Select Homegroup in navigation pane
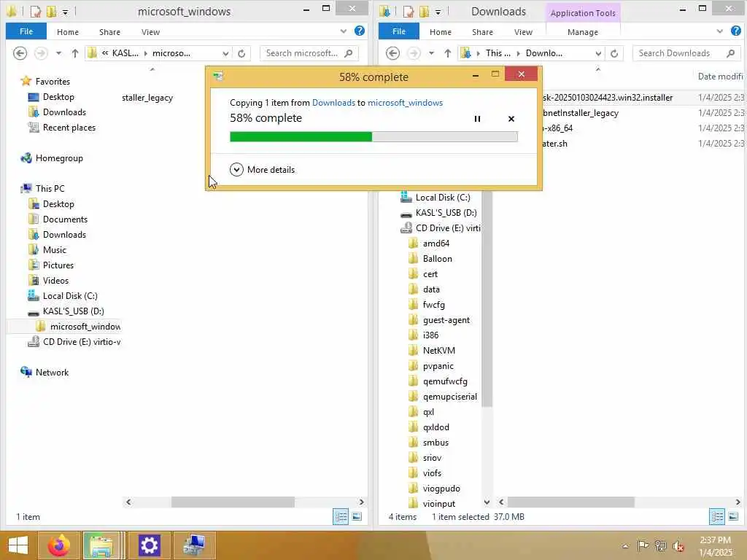The image size is (747, 560). point(52,158)
